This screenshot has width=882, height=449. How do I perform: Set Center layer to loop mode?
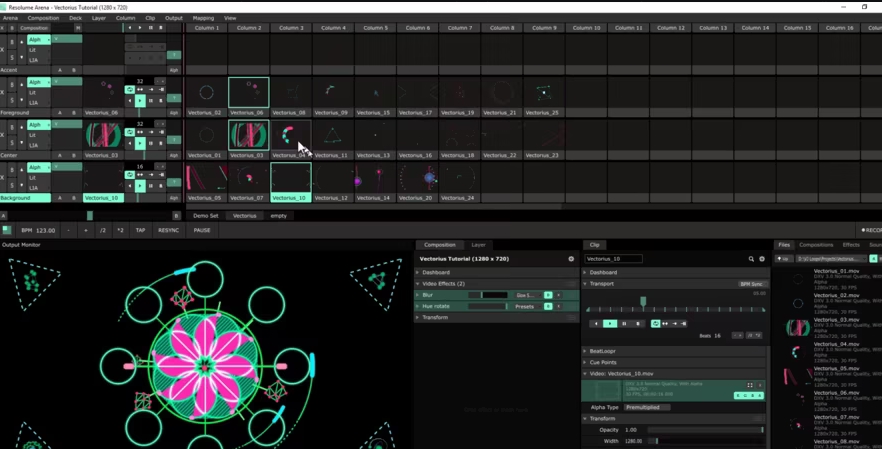[x=130, y=132]
